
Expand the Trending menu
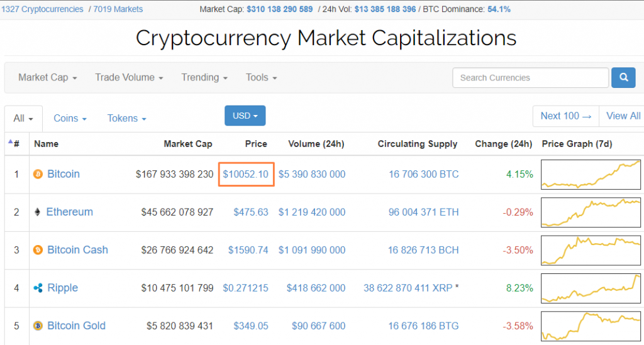point(204,78)
